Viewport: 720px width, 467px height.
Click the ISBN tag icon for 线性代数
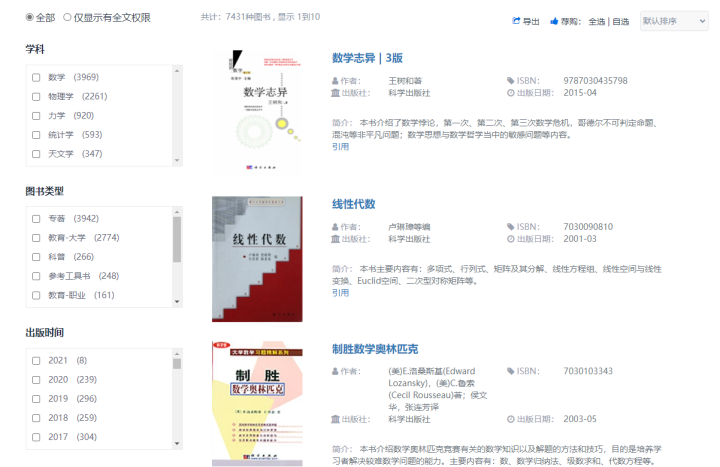pyautogui.click(x=510, y=227)
